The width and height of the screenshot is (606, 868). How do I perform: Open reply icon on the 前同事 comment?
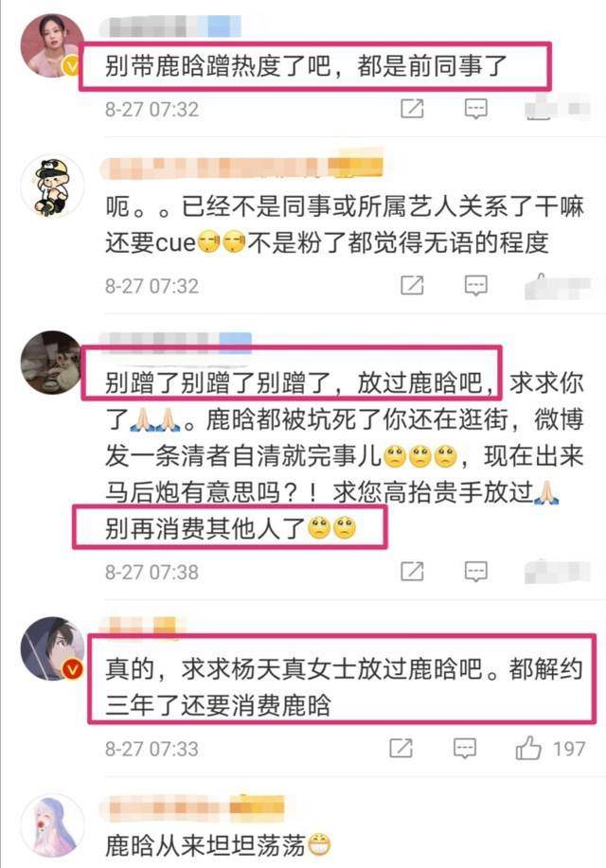click(476, 109)
